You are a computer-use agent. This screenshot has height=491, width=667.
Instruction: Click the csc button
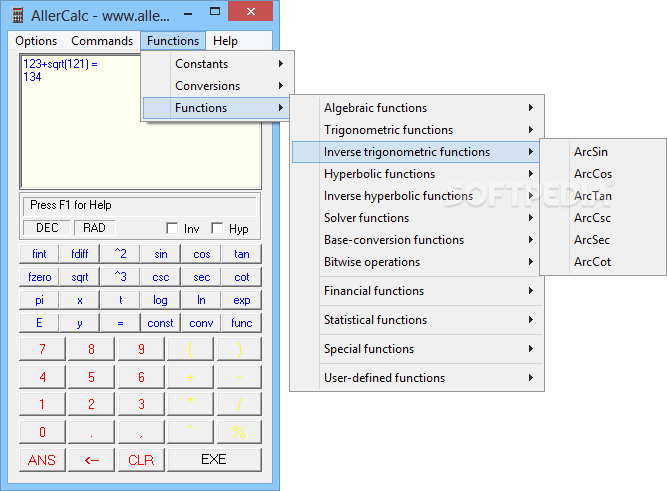point(160,277)
